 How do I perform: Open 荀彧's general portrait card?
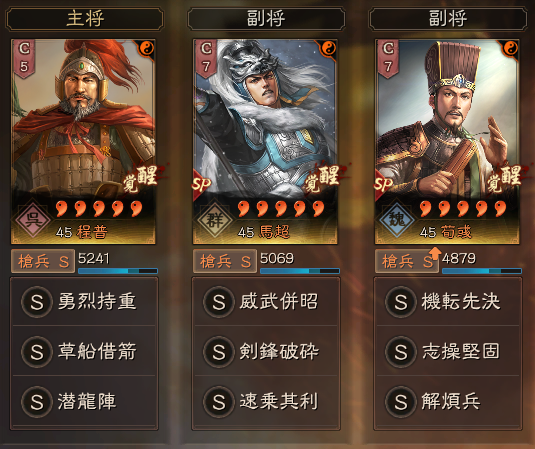(x=447, y=141)
